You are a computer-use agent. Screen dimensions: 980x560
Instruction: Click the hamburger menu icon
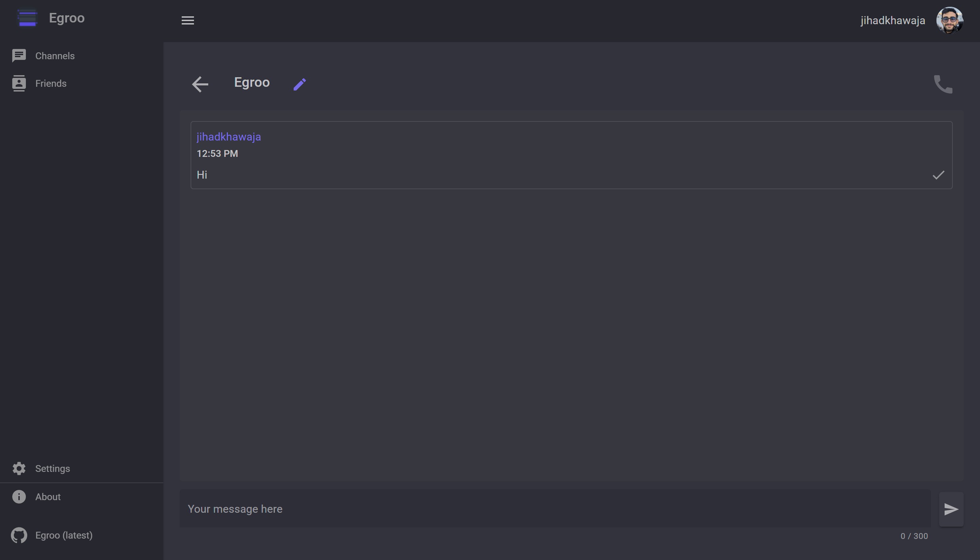[188, 20]
